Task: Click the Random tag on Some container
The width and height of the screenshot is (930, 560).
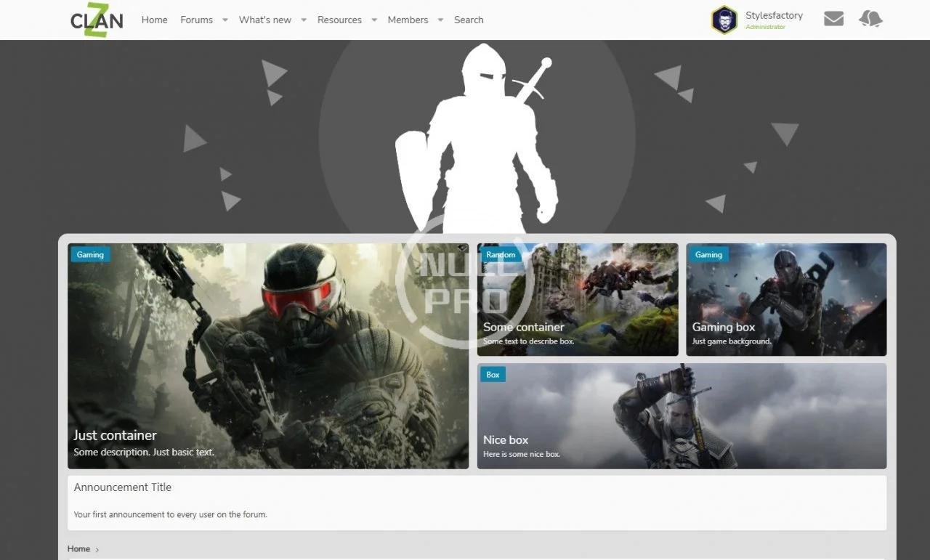Action: (x=501, y=255)
